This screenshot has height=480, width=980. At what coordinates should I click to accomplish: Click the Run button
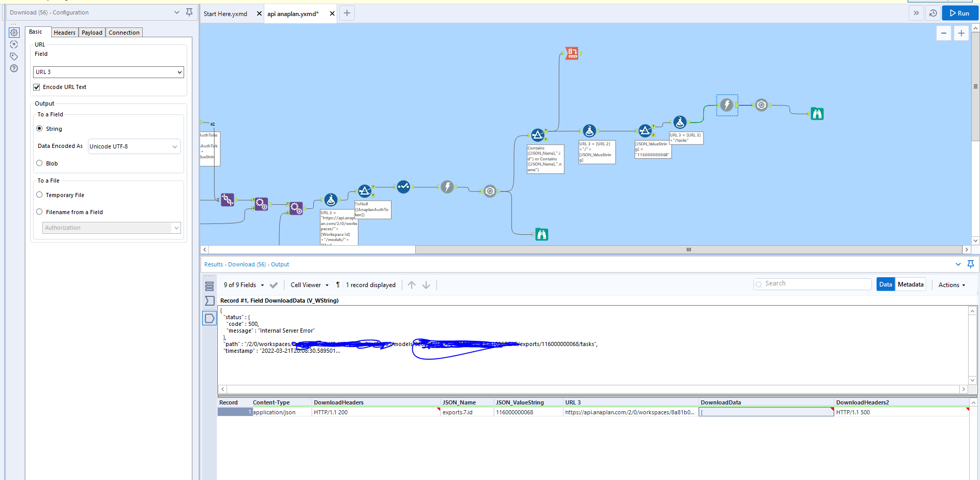(x=960, y=13)
